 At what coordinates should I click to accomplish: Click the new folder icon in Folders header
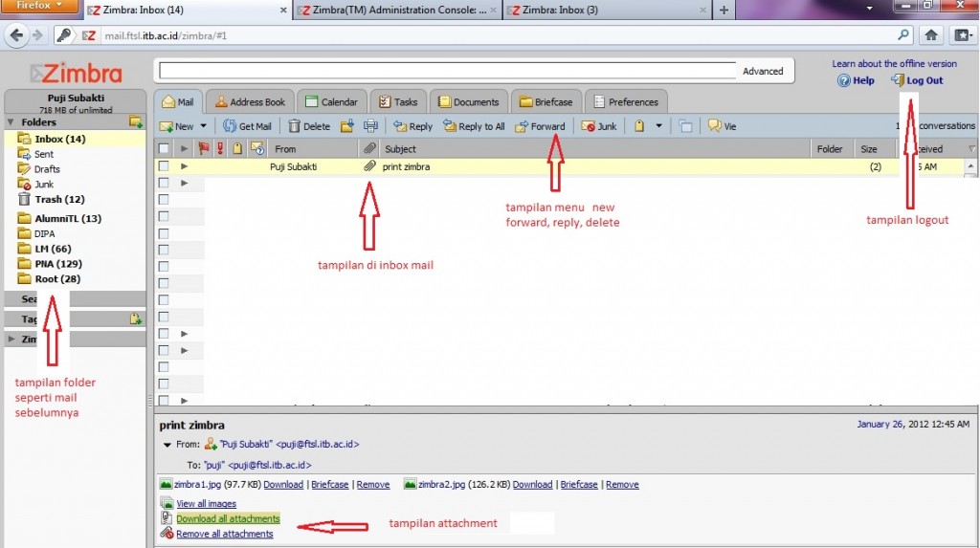136,122
